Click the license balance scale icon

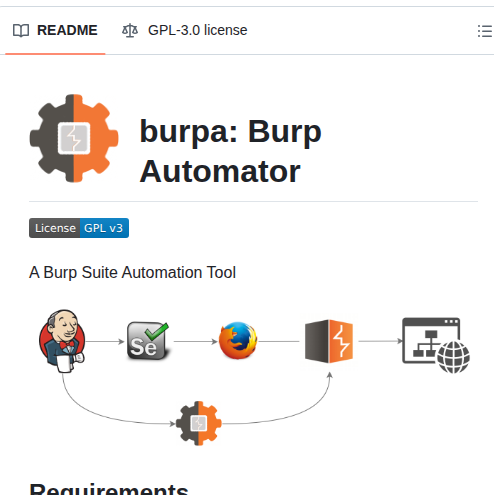pyautogui.click(x=130, y=31)
